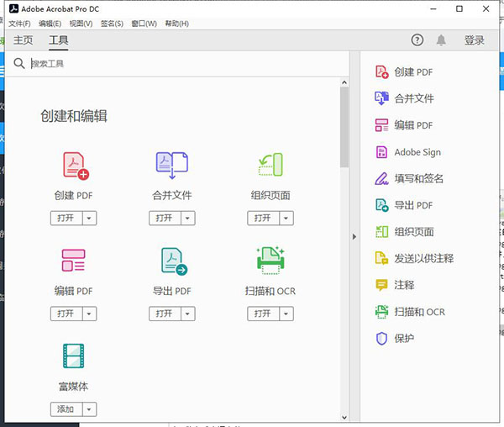This screenshot has width=504, height=427.
Task: Minimize the Acrobat window
Action: click(433, 8)
